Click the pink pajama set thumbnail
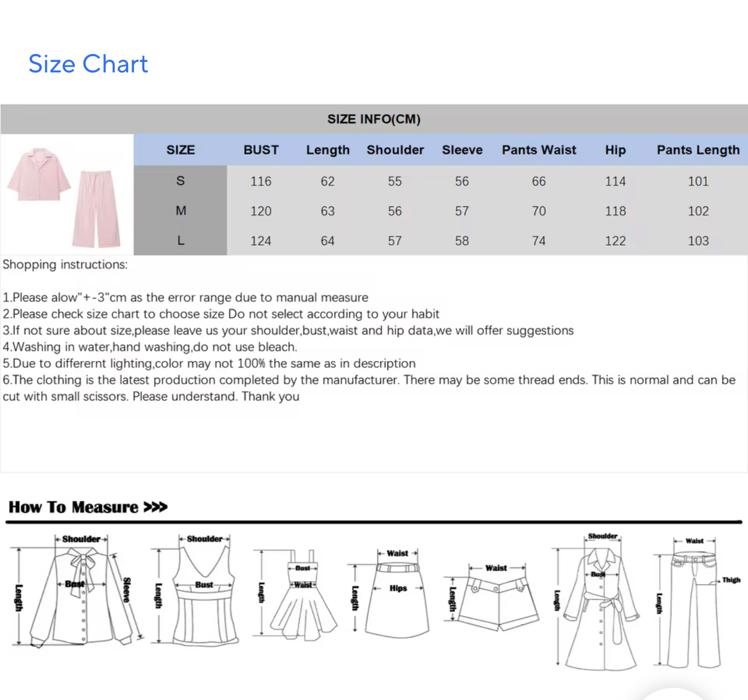The width and height of the screenshot is (748, 700). coord(67,195)
